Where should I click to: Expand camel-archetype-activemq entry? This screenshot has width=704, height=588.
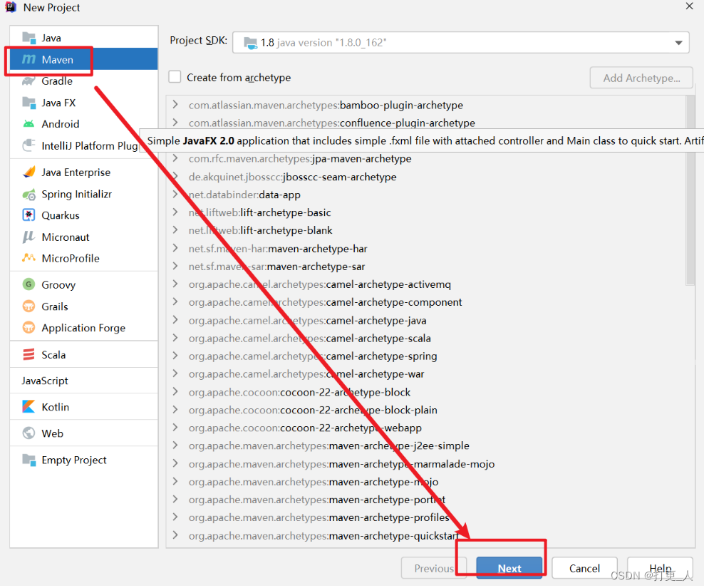(x=175, y=284)
